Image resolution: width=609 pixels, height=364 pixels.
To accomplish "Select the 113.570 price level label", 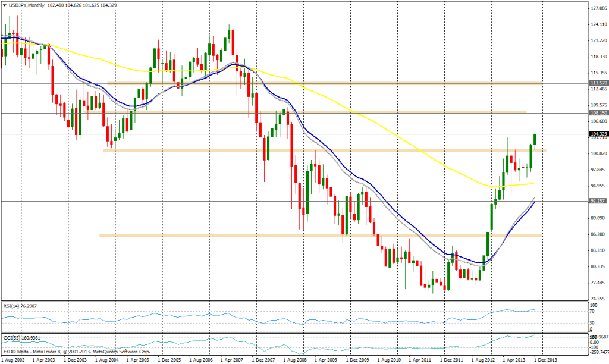I will (x=597, y=83).
